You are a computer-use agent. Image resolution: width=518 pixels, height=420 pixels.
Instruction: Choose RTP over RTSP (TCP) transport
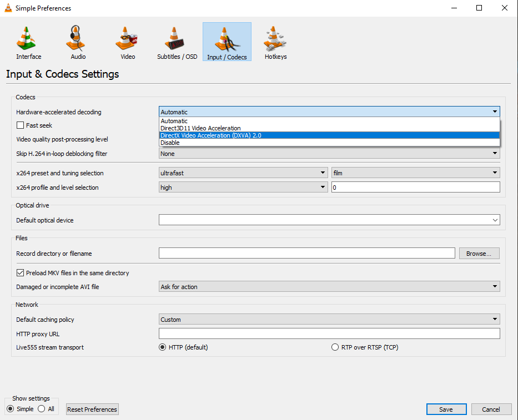pyautogui.click(x=335, y=347)
